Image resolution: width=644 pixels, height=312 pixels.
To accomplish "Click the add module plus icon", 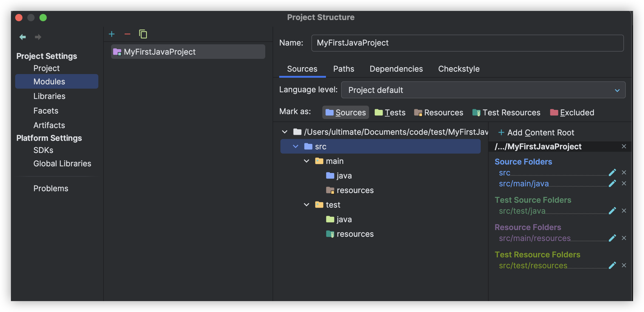I will (x=112, y=34).
